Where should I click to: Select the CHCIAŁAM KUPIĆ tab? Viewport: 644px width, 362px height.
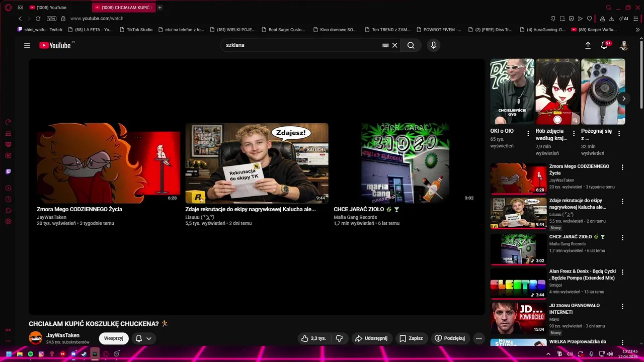pyautogui.click(x=123, y=8)
